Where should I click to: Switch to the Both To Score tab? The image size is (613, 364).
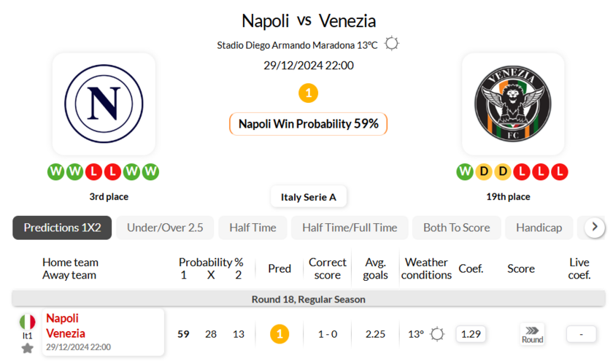[456, 228]
